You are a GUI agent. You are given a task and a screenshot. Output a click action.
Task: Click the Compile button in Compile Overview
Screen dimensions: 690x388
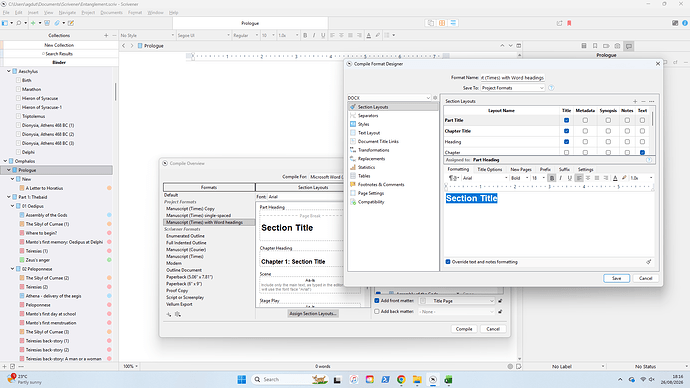(464, 329)
